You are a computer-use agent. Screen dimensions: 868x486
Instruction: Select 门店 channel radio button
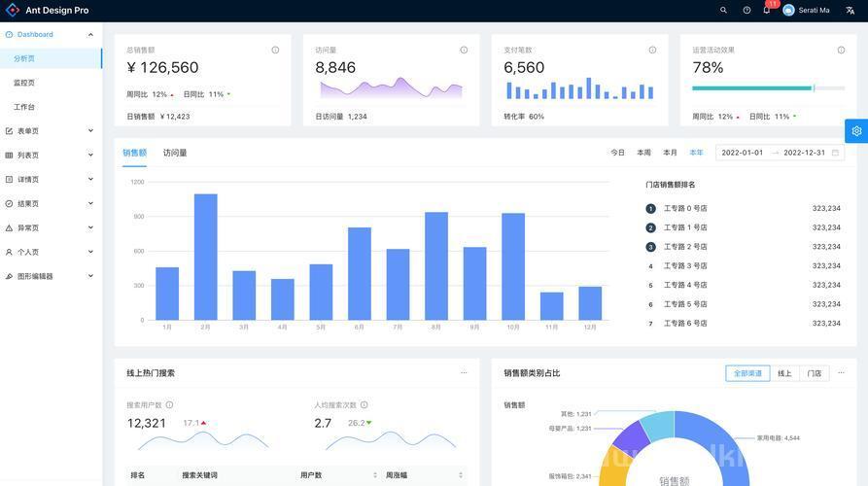tap(815, 373)
